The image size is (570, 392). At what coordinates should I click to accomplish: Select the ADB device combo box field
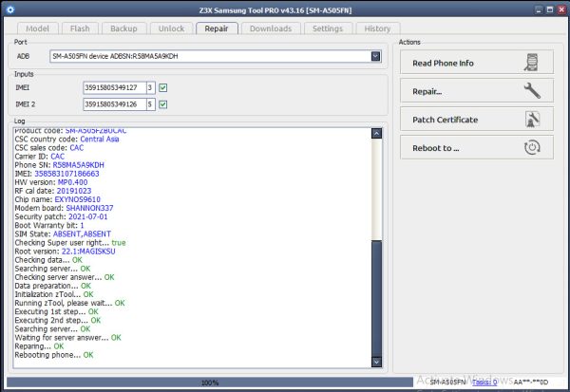216,56
